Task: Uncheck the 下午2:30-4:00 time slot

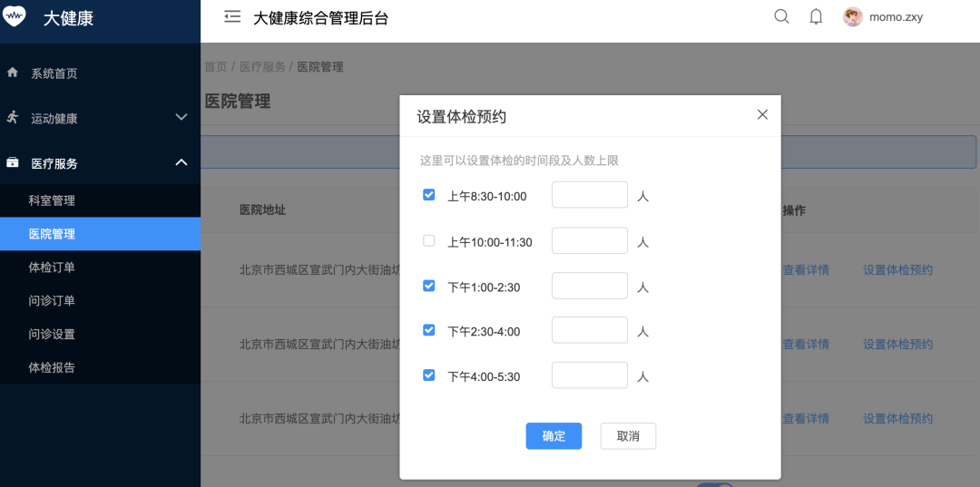Action: (x=429, y=330)
